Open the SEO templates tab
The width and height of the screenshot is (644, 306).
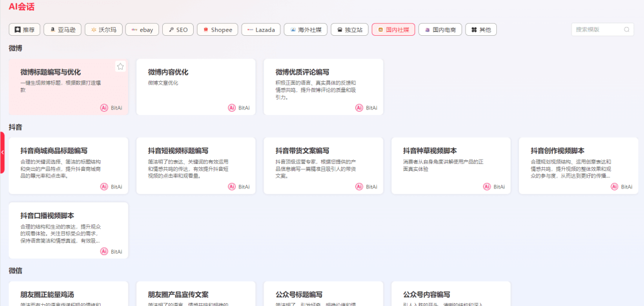coord(177,30)
